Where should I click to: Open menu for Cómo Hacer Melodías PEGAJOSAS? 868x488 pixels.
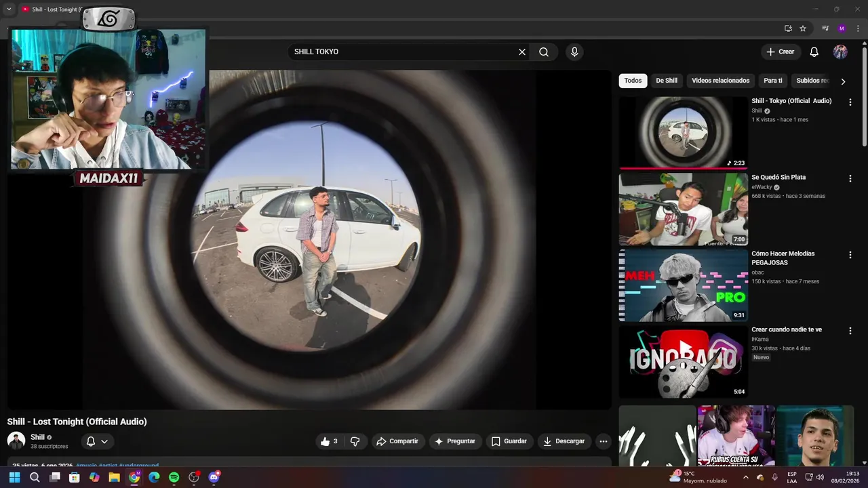pyautogui.click(x=850, y=255)
